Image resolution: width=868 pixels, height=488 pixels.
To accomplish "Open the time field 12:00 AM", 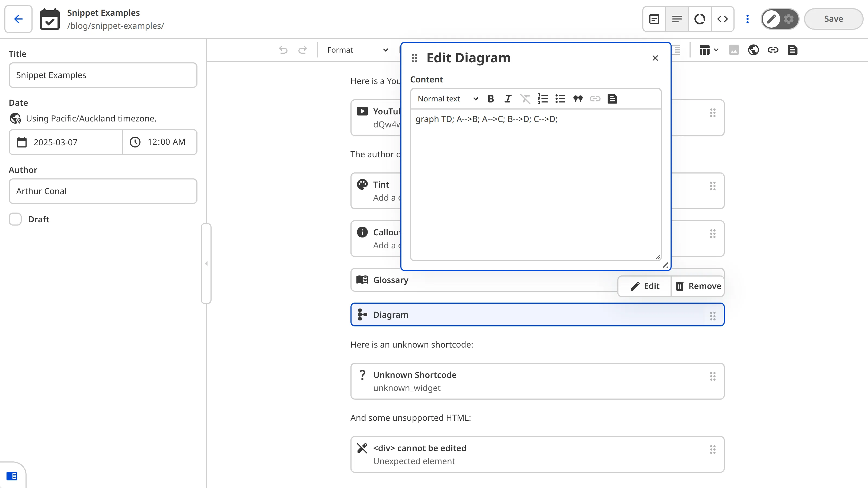I will tap(160, 142).
